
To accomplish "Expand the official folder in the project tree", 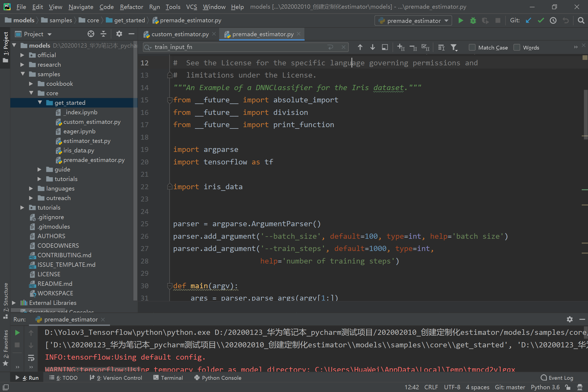I will point(22,55).
